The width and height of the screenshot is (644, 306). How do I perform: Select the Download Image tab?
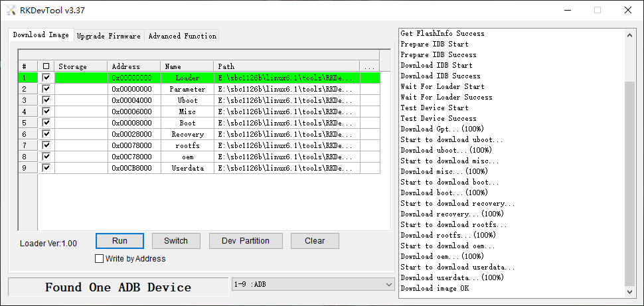coord(41,35)
